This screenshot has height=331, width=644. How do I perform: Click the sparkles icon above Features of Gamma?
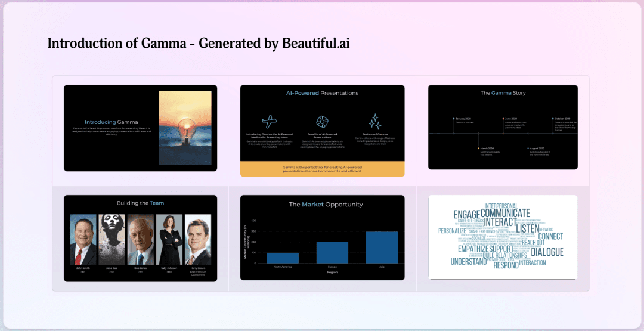point(374,122)
